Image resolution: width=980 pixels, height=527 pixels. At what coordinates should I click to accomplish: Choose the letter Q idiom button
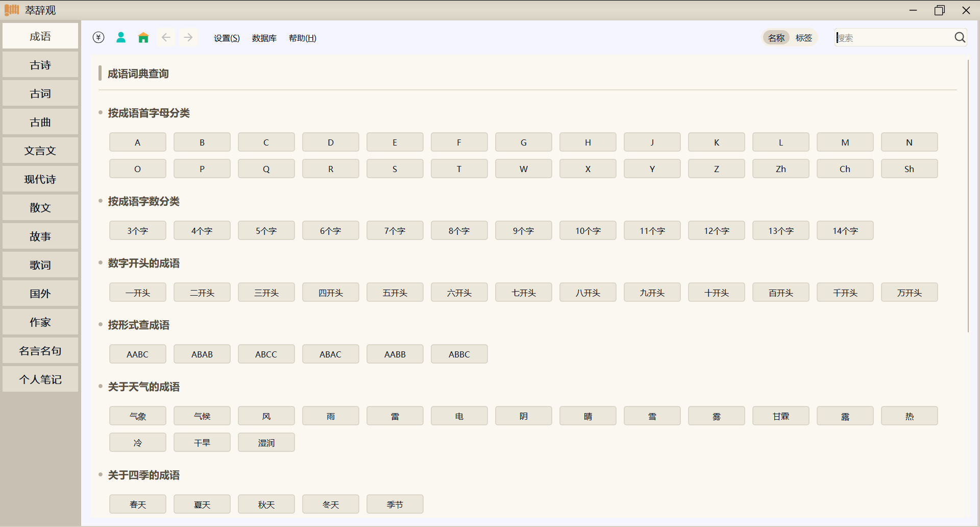pyautogui.click(x=266, y=169)
